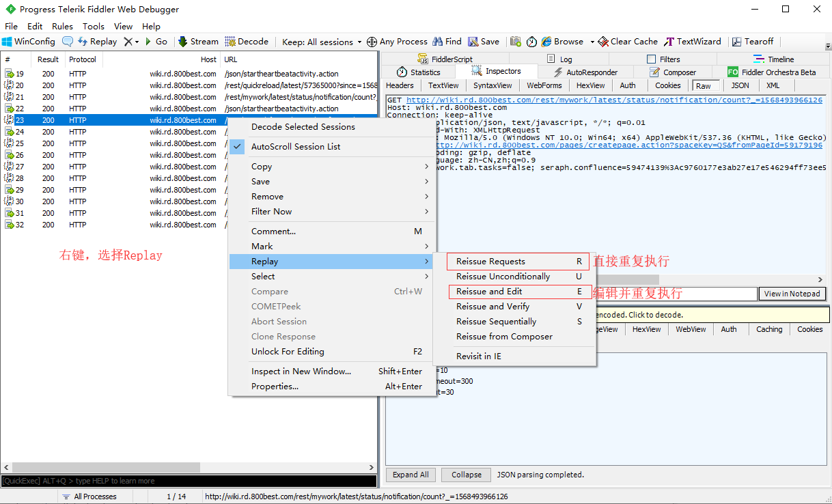Open the AutoResponder tab
832x504 pixels.
pos(585,72)
